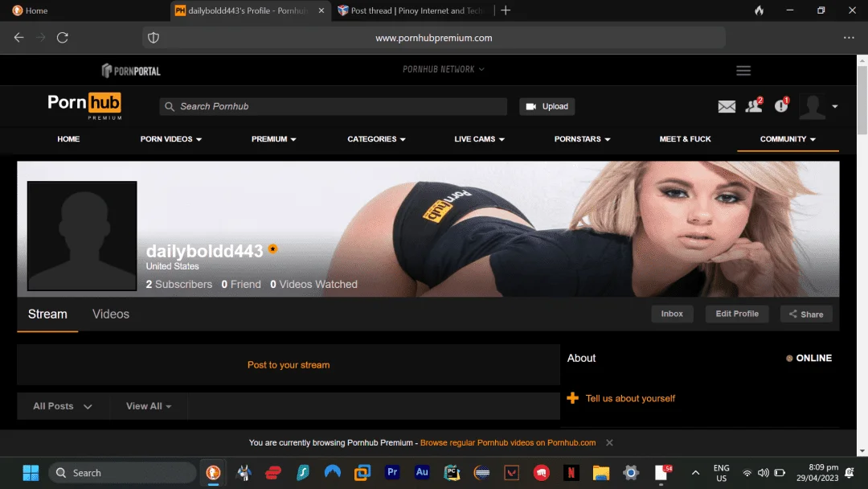
Task: Click the Share button
Action: (806, 314)
